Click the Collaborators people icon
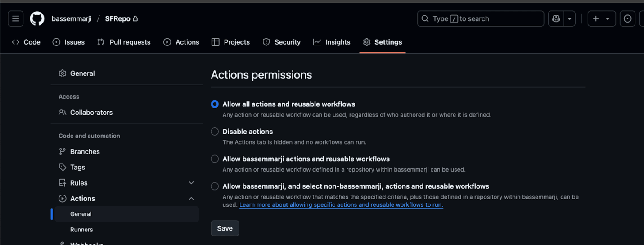 click(63, 113)
